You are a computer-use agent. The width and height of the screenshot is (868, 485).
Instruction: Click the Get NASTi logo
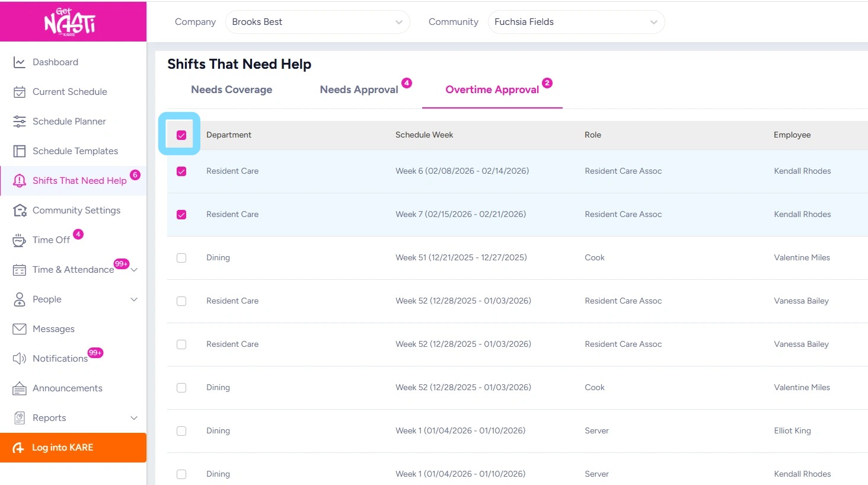[x=70, y=22]
